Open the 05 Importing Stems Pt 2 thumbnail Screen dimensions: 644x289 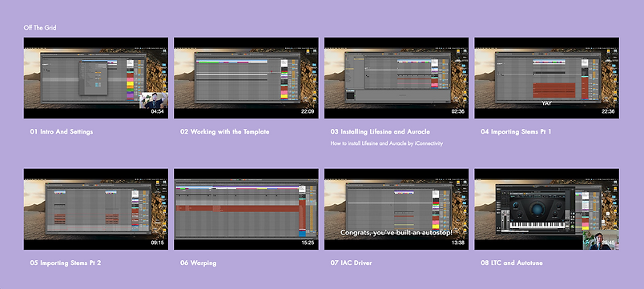[x=95, y=209]
